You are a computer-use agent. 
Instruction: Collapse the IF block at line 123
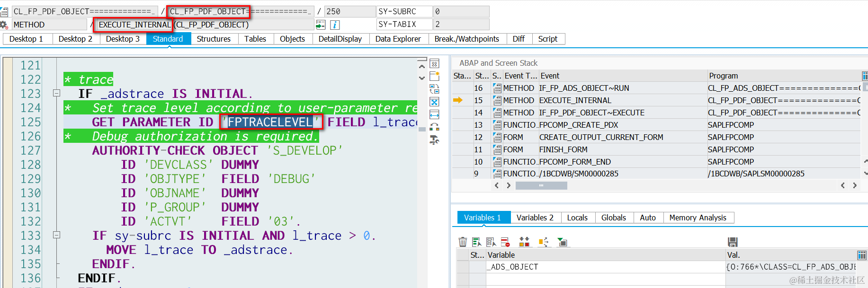pyautogui.click(x=56, y=93)
